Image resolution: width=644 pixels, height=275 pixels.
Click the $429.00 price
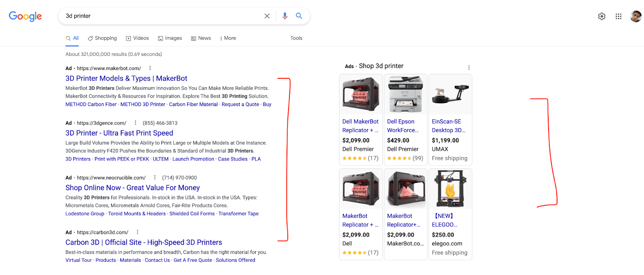pyautogui.click(x=398, y=140)
